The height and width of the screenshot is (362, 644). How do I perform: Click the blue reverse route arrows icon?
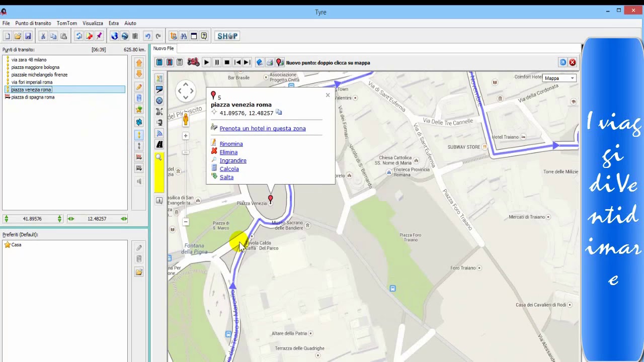click(139, 122)
